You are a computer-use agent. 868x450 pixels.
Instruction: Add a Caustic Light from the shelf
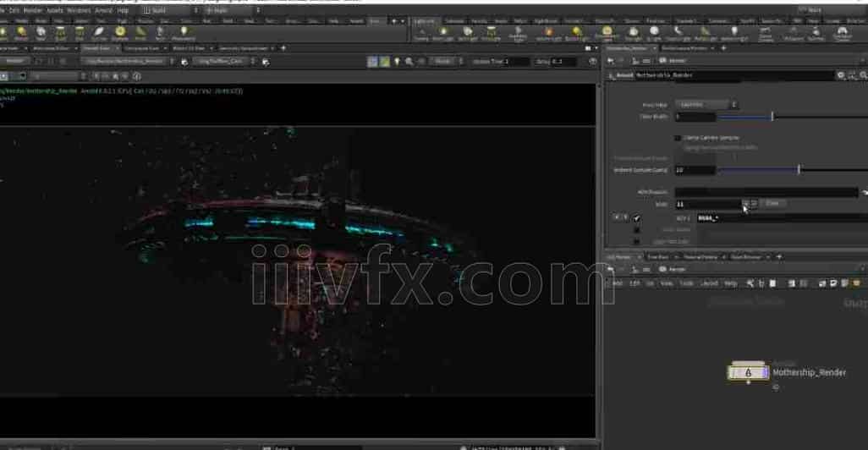pos(677,33)
